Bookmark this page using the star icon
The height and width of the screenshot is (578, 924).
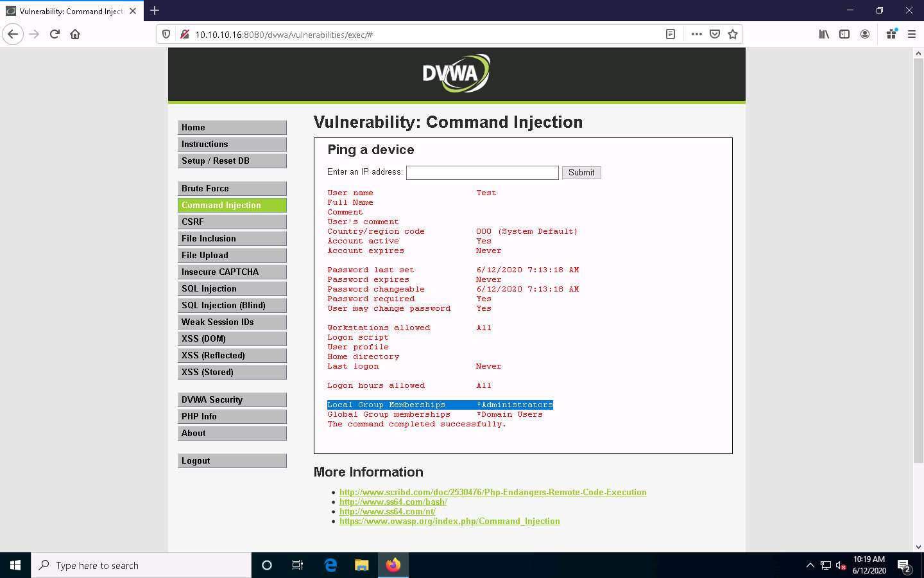click(x=733, y=34)
